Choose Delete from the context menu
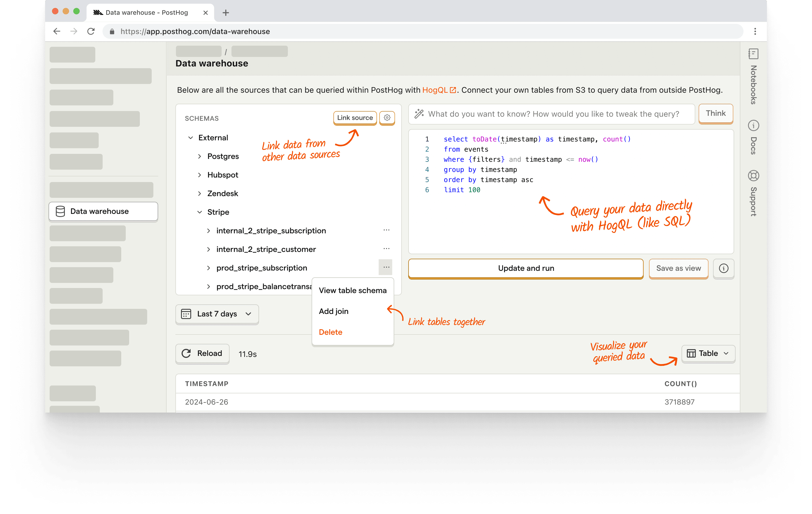 (353, 332)
